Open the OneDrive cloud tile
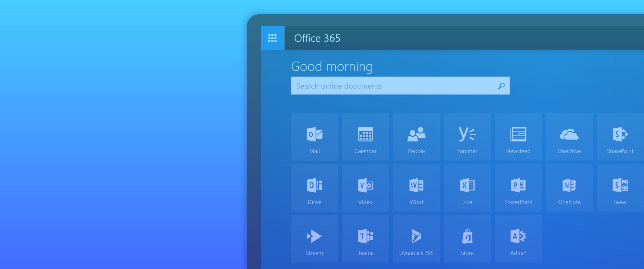This screenshot has height=269, width=644. pos(569,137)
